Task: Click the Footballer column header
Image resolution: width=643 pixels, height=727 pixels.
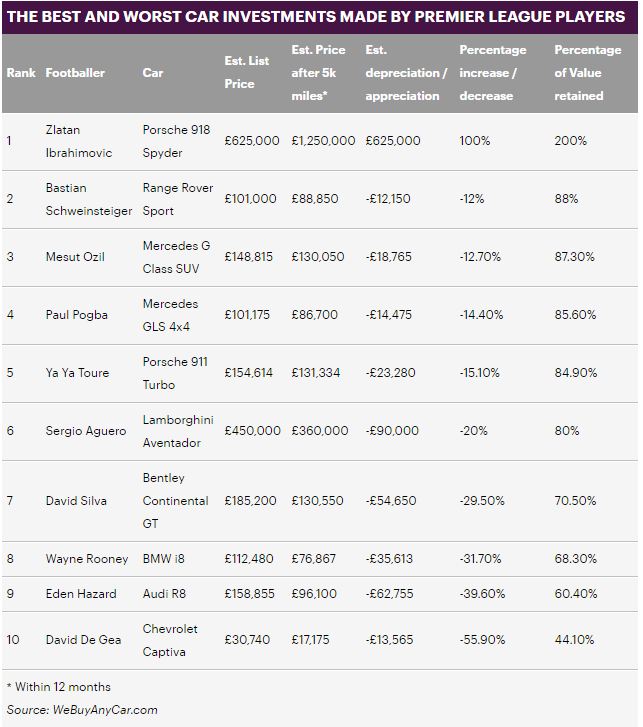Action: click(75, 73)
